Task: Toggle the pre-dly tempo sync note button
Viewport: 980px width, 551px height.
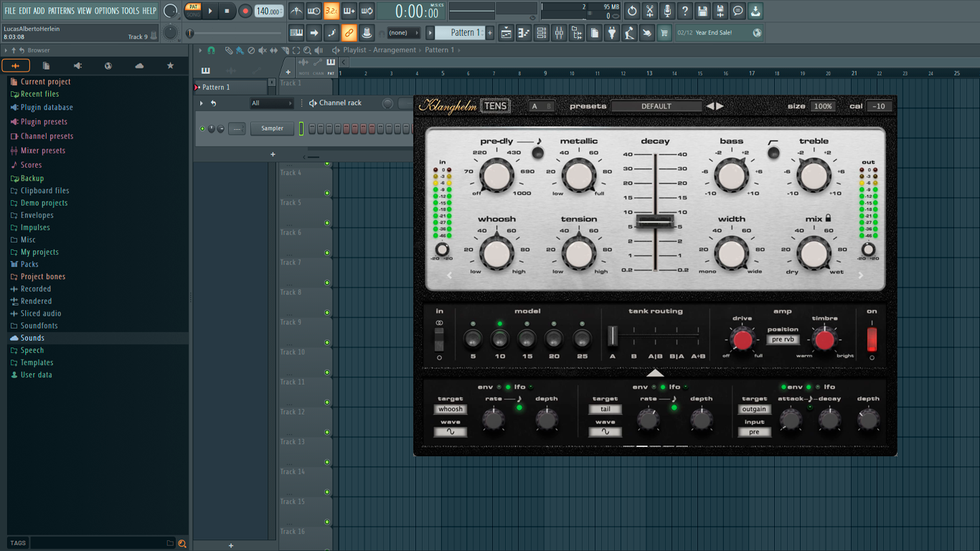Action: (x=537, y=153)
